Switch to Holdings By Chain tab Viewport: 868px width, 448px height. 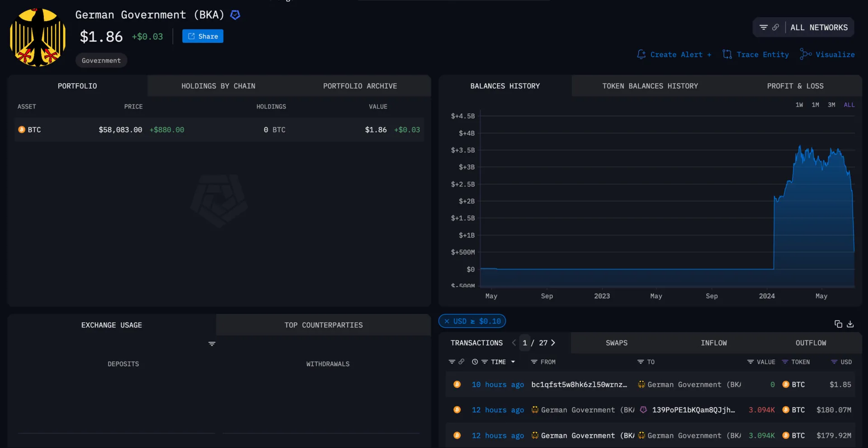(218, 86)
